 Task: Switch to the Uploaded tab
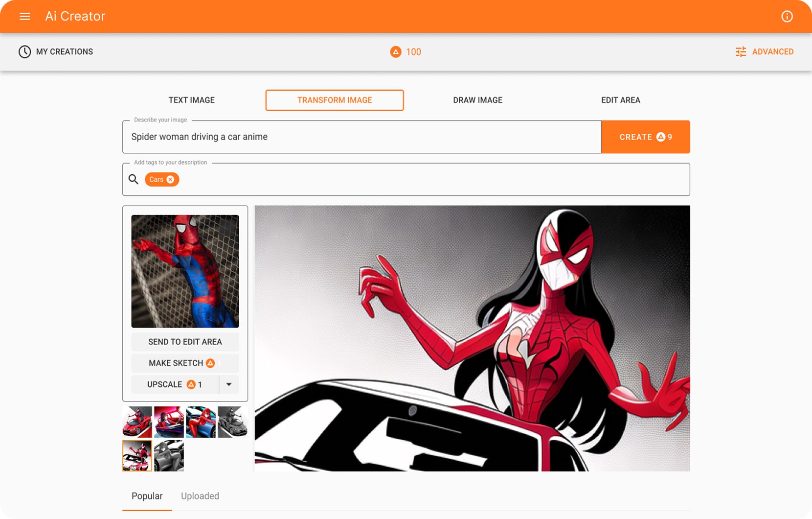point(200,496)
